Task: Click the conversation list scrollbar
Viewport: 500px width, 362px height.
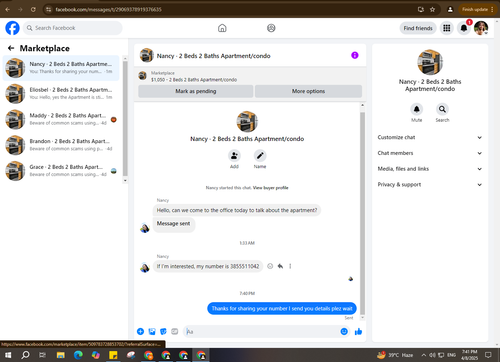Action: [125, 118]
